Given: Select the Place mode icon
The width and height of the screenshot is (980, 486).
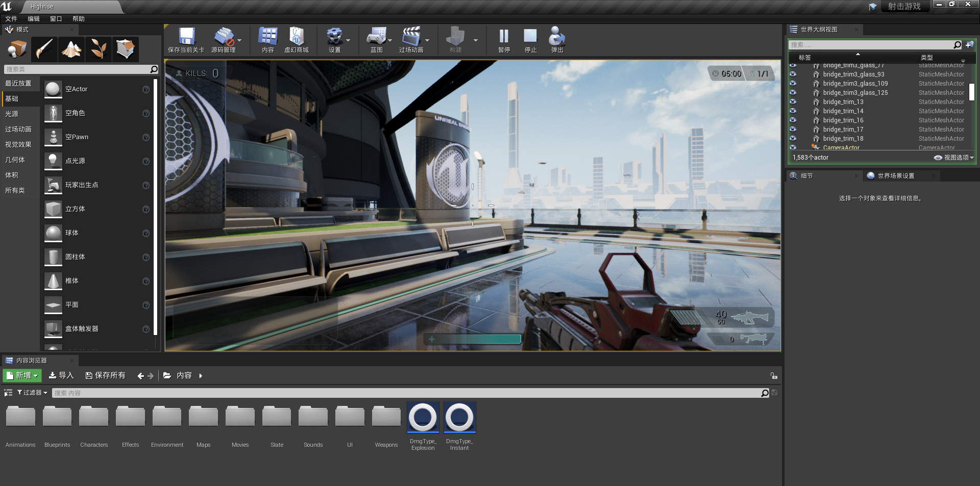Looking at the screenshot, I should click(x=17, y=49).
